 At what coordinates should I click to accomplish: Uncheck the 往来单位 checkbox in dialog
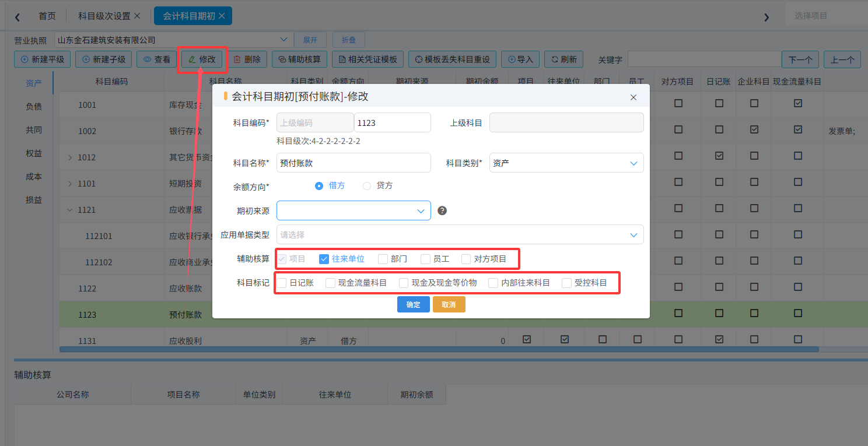324,259
